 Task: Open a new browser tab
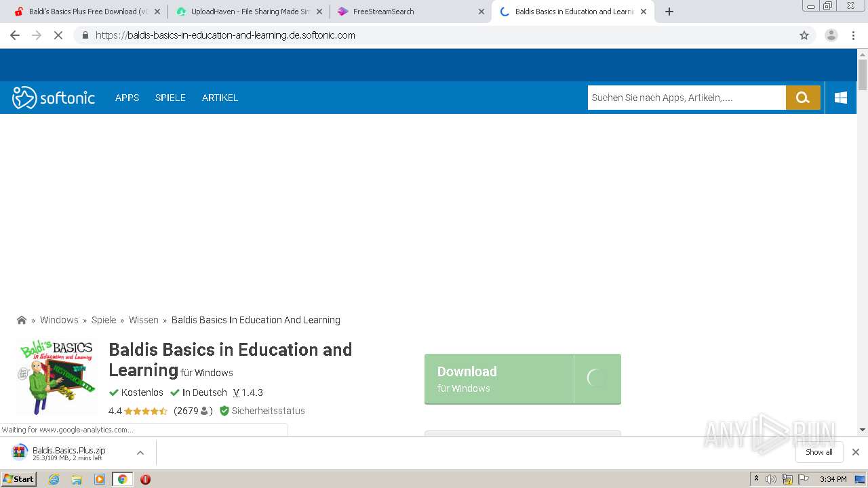(x=669, y=12)
